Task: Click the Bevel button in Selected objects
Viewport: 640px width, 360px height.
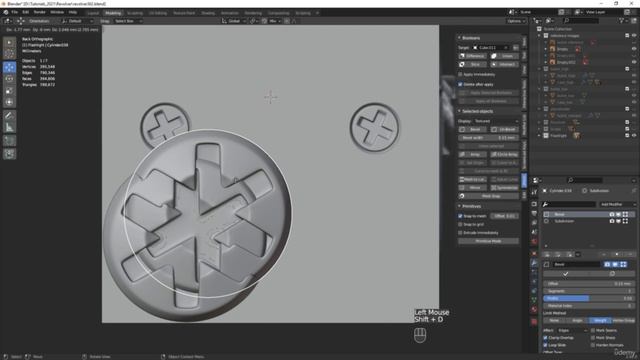Action: tap(473, 129)
